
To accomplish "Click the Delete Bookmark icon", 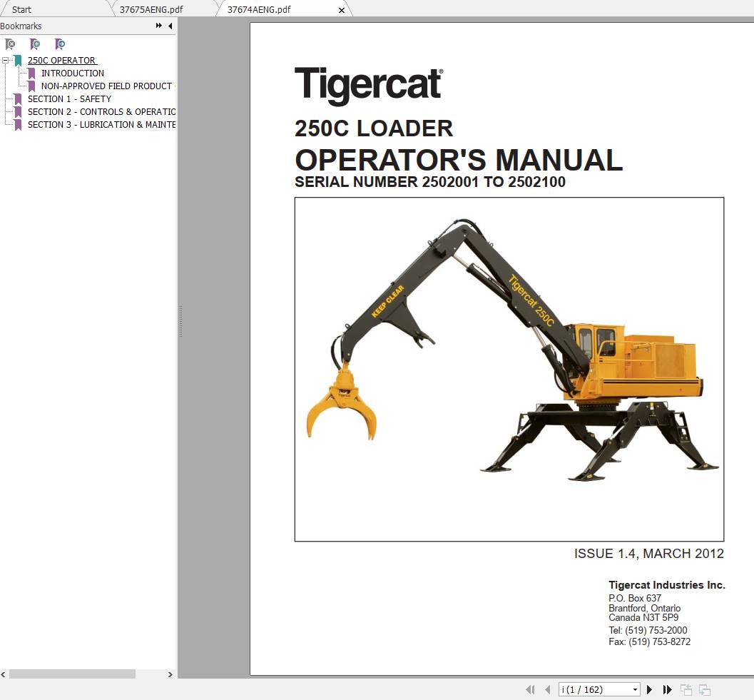I will tap(10, 44).
